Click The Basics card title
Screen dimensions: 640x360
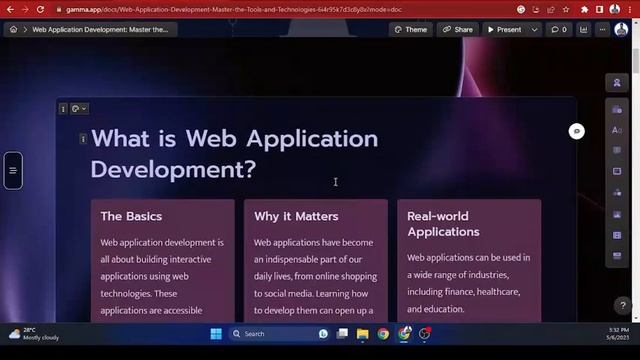point(131,216)
